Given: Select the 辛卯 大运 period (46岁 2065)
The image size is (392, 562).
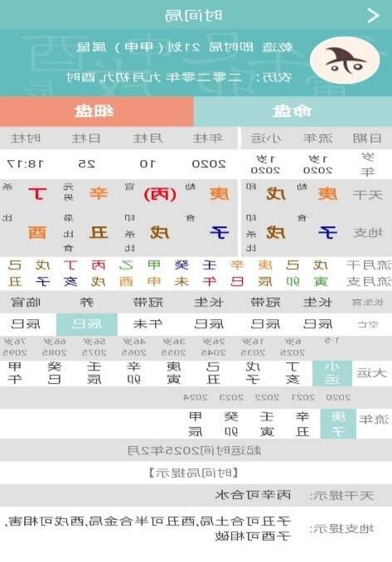Looking at the screenshot, I should click(x=133, y=373).
